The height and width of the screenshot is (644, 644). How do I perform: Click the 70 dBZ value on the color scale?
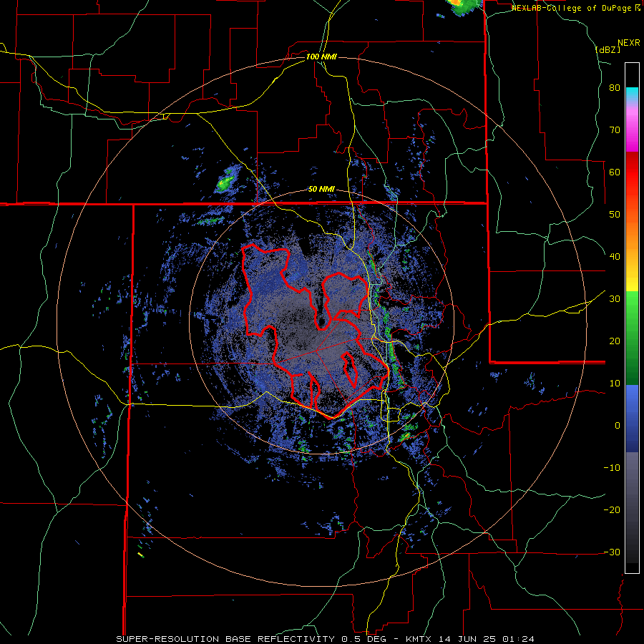click(x=615, y=130)
